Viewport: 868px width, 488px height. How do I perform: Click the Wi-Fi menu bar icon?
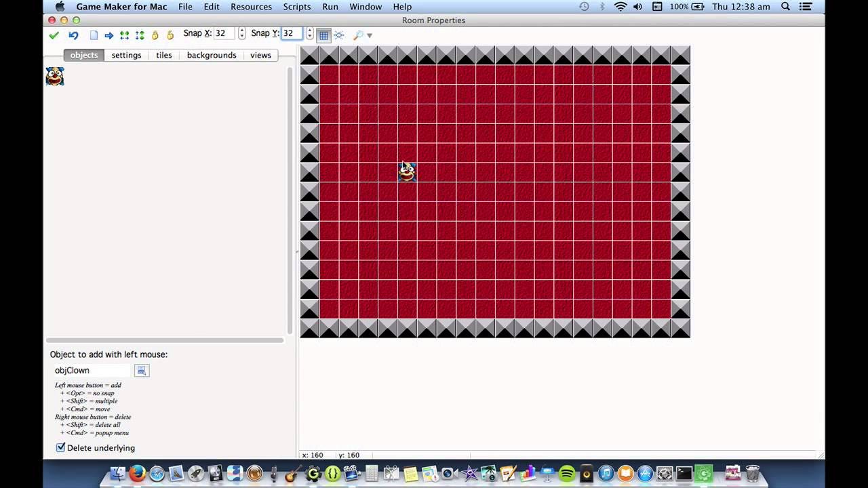(620, 7)
